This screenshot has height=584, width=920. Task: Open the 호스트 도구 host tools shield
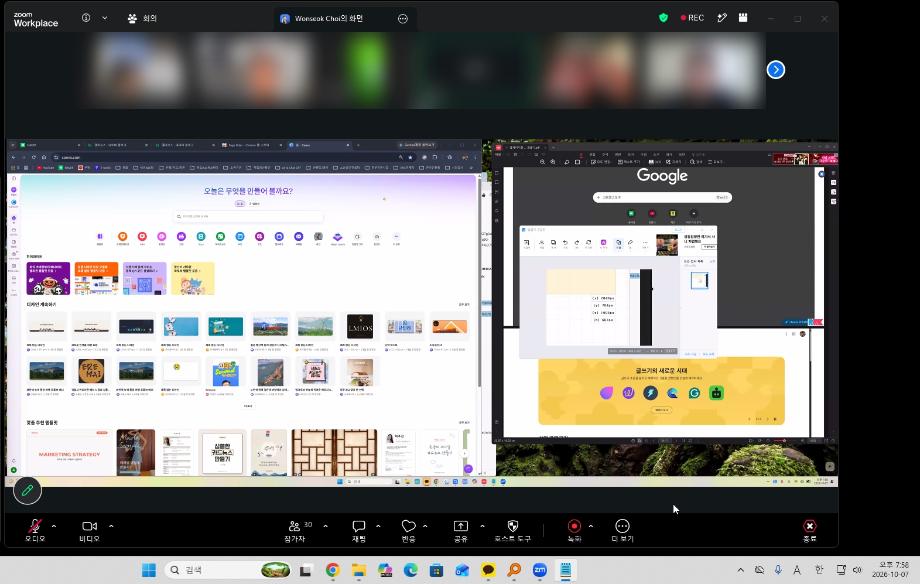tap(512, 531)
